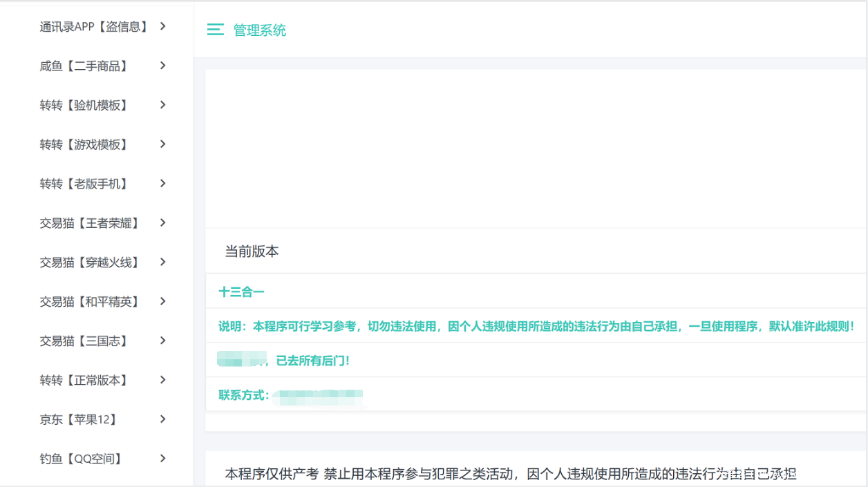Click the 管理系统 header title
Image resolution: width=868 pixels, height=487 pixels.
coord(260,30)
